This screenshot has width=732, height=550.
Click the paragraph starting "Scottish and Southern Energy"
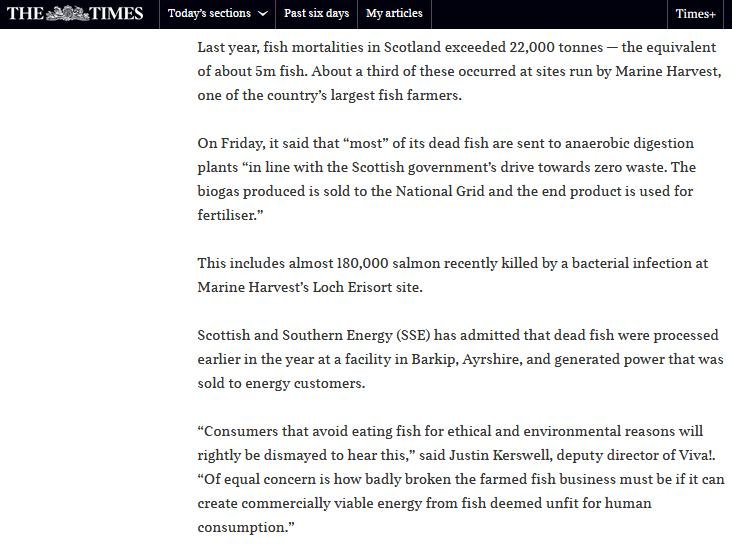pyautogui.click(x=458, y=359)
